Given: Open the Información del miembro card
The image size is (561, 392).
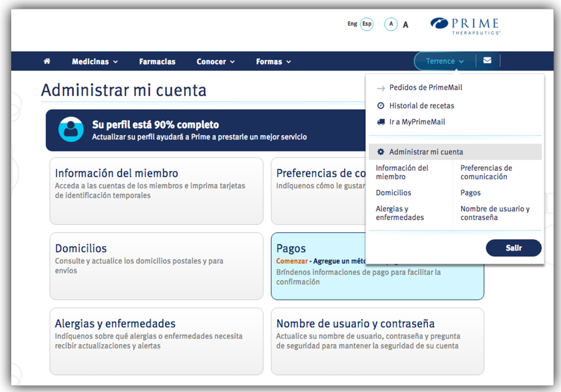Looking at the screenshot, I should pos(156,190).
